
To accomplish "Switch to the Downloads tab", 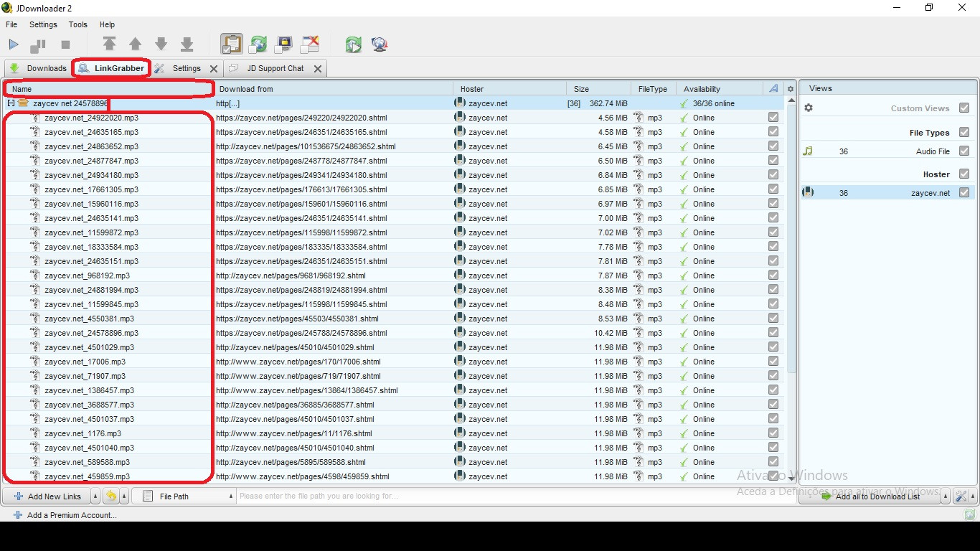I will (38, 68).
